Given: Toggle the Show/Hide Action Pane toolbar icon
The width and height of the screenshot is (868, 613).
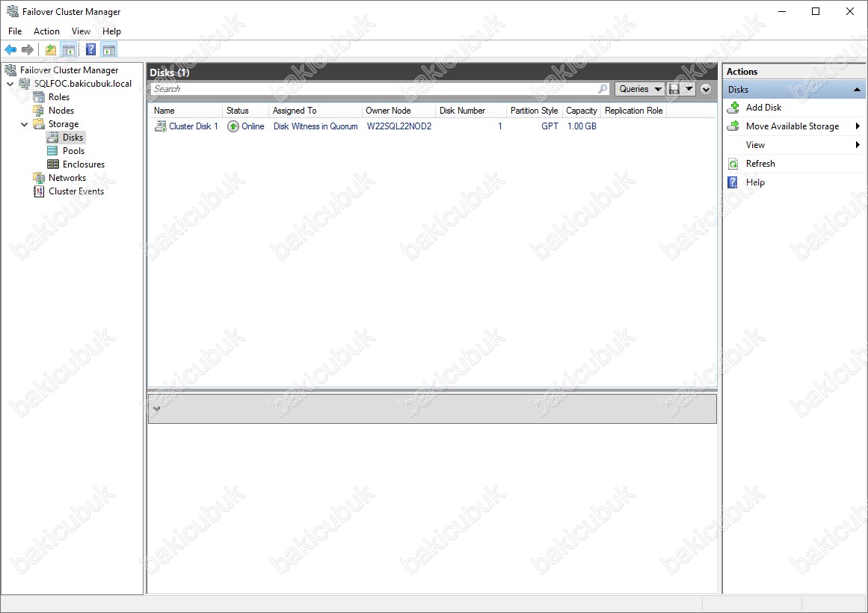Looking at the screenshot, I should click(x=109, y=50).
